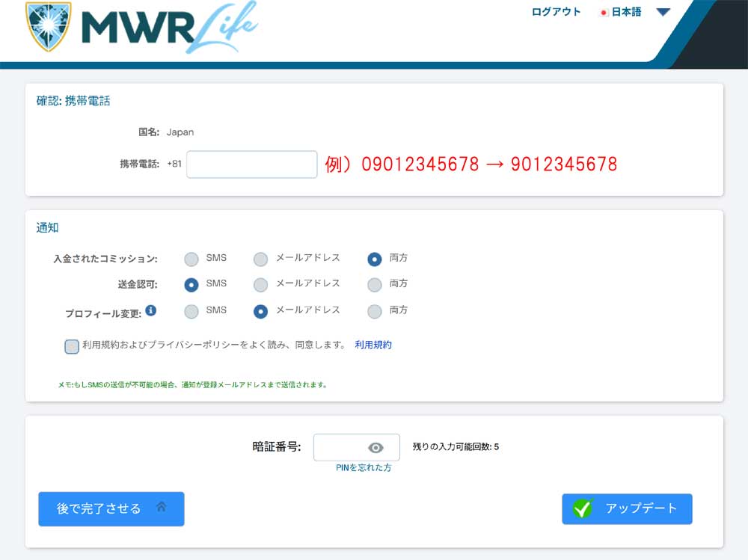Click the PINを忘れた方 link
Screen dimensions: 748x560
pos(364,468)
